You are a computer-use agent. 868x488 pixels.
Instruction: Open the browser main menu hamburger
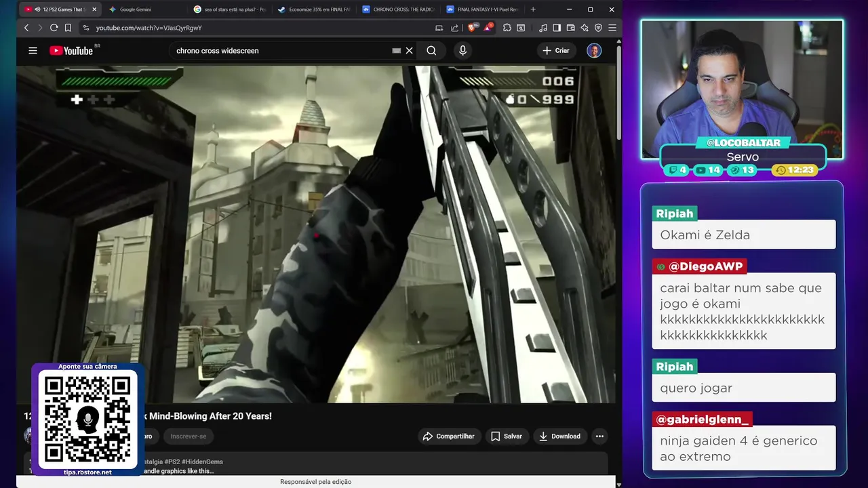coord(612,28)
